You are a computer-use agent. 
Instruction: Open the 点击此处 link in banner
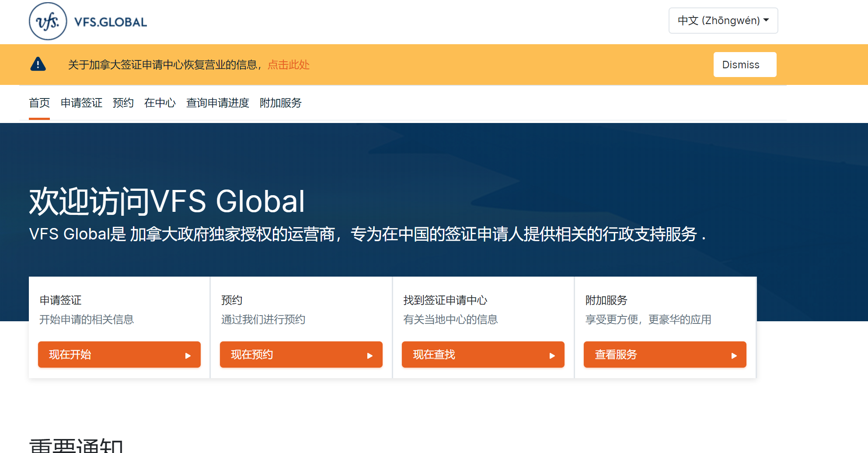(x=288, y=65)
